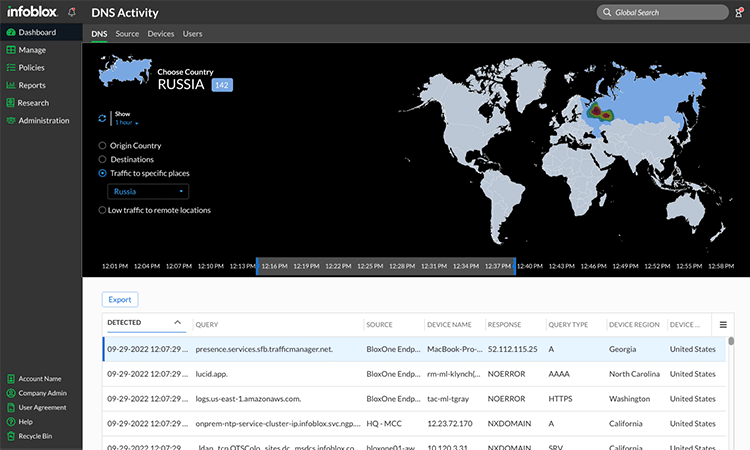Click the 142 count badge

point(222,85)
